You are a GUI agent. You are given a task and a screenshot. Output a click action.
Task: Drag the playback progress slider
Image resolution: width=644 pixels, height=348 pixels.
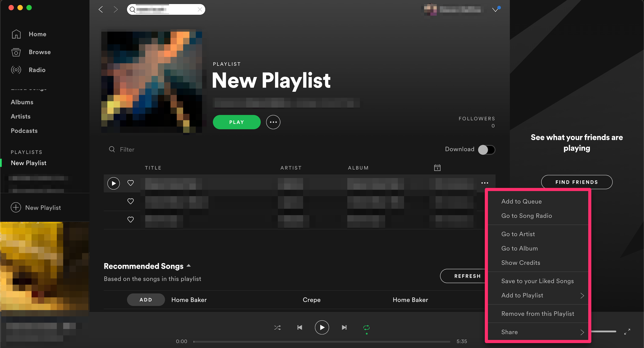point(194,342)
